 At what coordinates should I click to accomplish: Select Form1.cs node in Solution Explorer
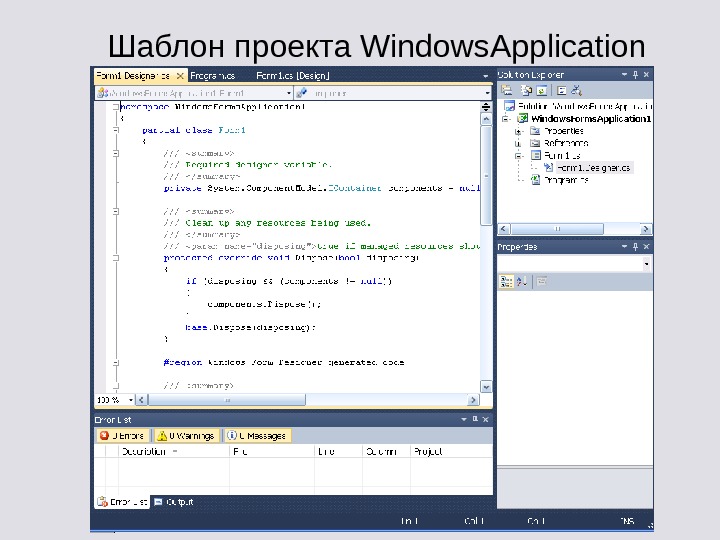point(562,155)
